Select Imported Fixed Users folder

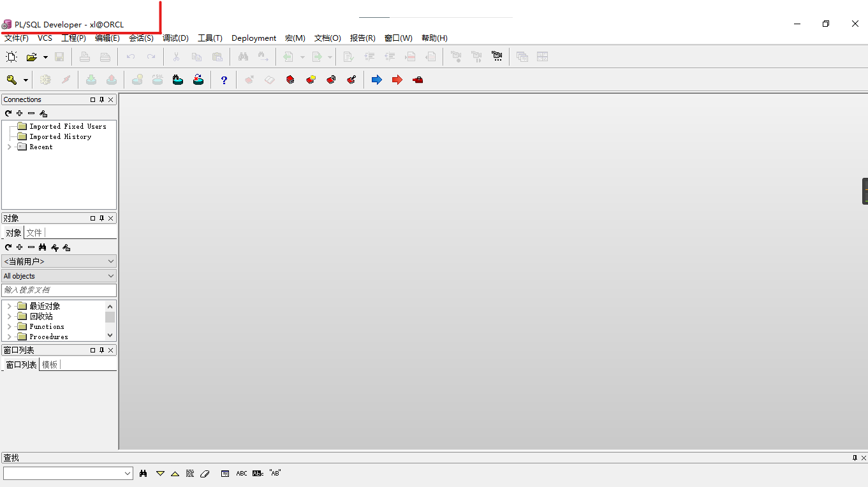(x=68, y=126)
